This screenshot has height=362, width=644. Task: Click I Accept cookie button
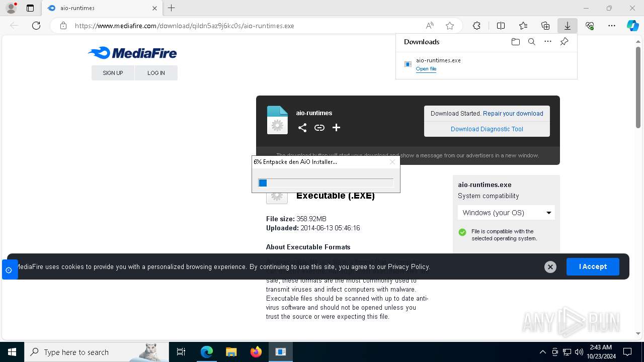[x=593, y=266]
